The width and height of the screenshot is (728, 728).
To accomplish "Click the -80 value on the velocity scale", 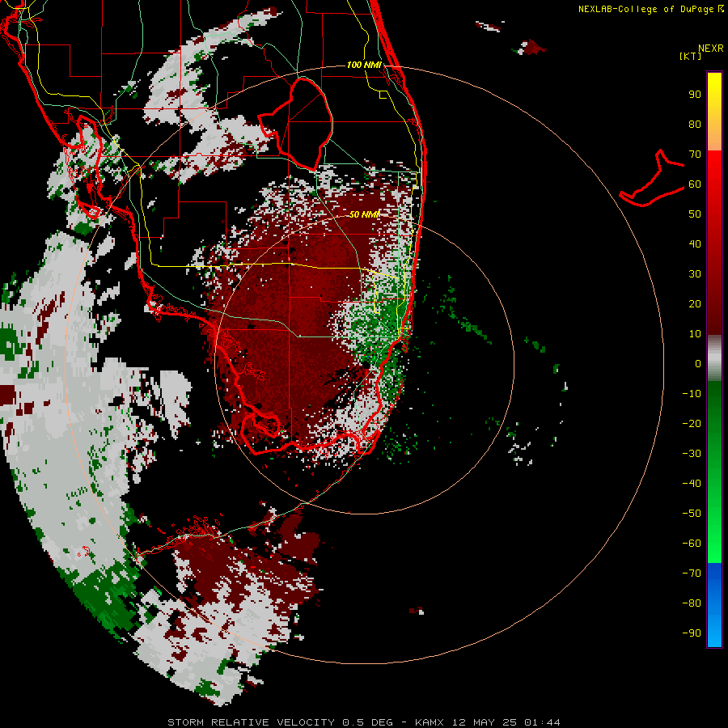I will [x=692, y=603].
